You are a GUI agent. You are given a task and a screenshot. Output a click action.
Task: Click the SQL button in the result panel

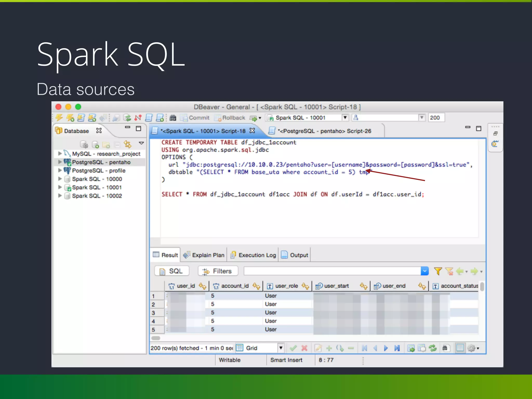tap(172, 271)
